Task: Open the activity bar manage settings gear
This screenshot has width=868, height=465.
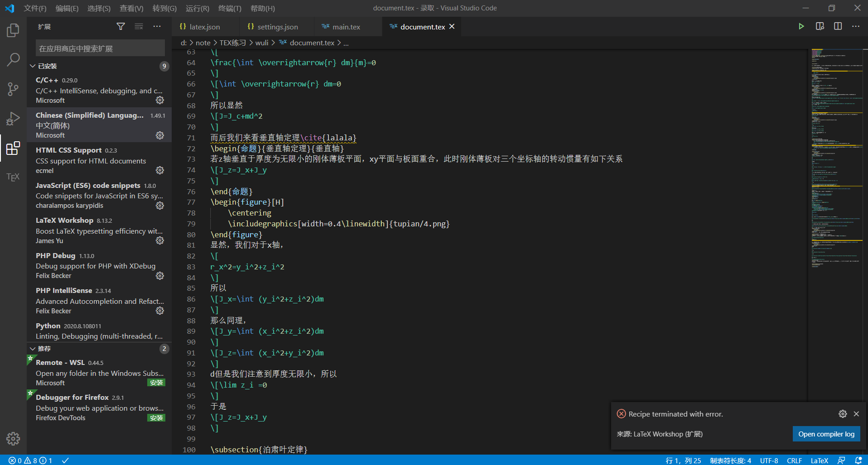Action: click(13, 438)
